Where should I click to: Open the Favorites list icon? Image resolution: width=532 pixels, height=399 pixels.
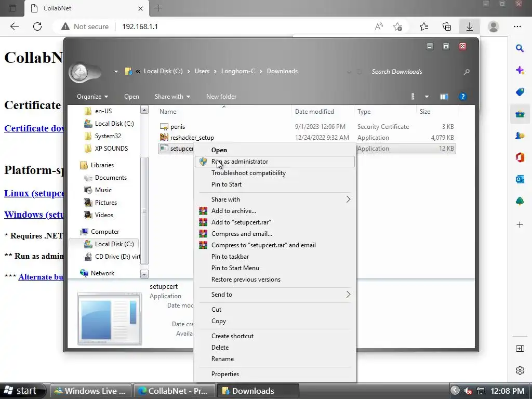(x=424, y=26)
